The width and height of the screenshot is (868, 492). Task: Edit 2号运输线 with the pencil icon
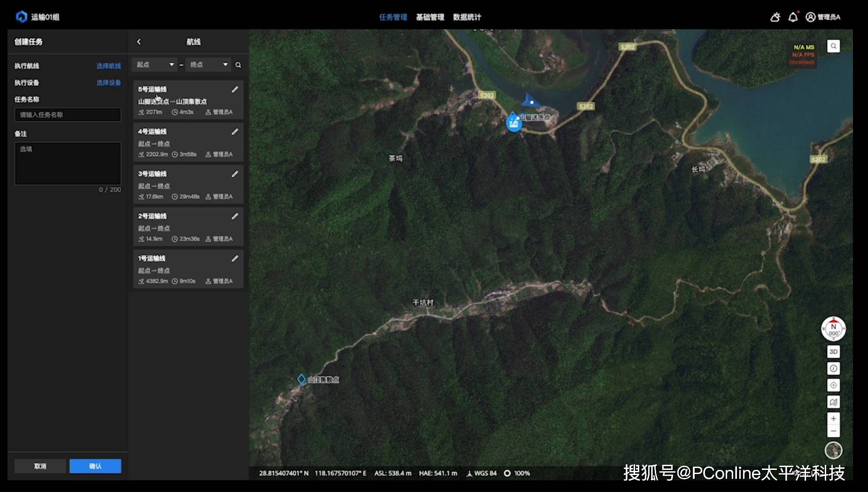tap(235, 216)
